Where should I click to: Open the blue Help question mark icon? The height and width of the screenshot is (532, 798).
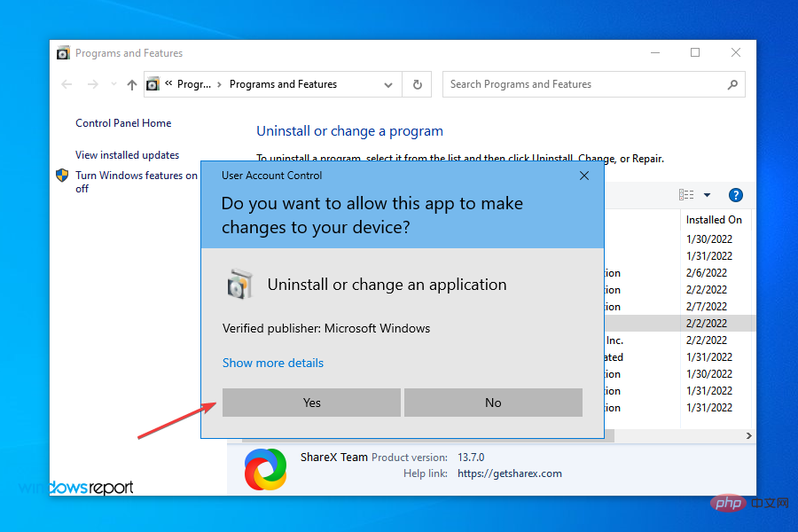[735, 194]
